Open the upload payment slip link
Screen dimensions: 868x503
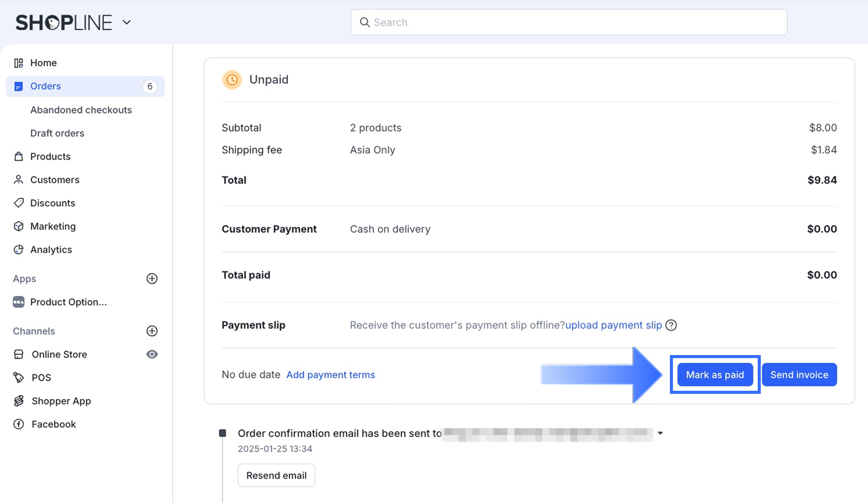pos(613,325)
